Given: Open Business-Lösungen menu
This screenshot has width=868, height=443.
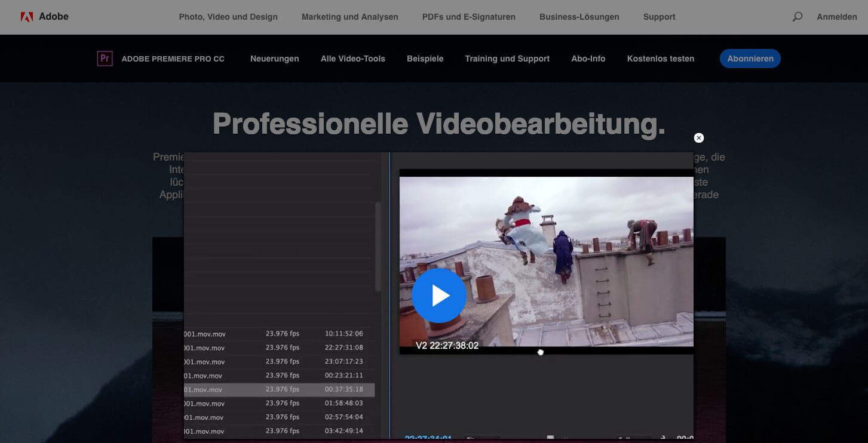Looking at the screenshot, I should point(579,17).
